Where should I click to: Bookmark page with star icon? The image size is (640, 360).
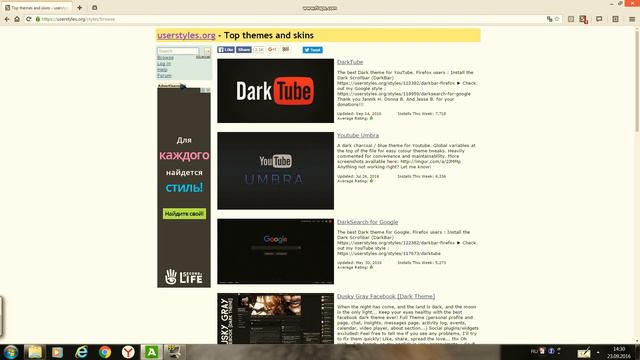[557, 19]
